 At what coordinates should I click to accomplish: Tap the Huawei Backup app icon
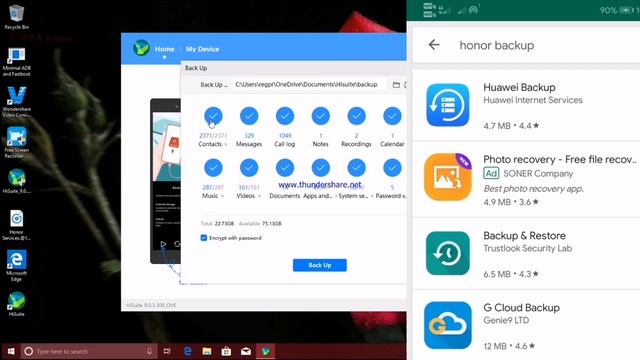[448, 105]
